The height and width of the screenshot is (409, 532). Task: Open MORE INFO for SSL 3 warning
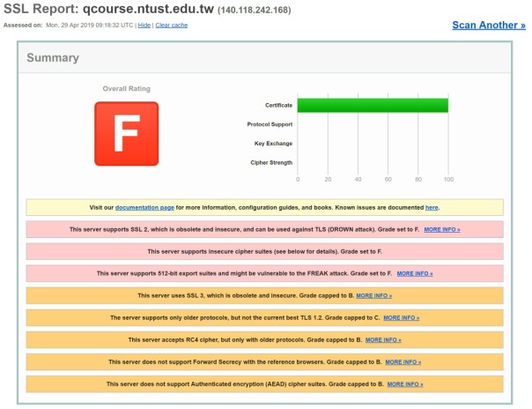(373, 295)
